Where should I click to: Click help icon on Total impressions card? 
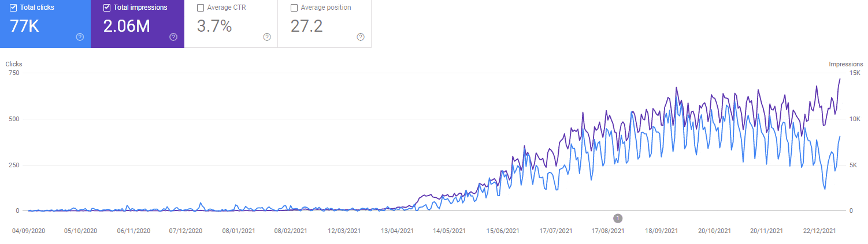tap(173, 37)
